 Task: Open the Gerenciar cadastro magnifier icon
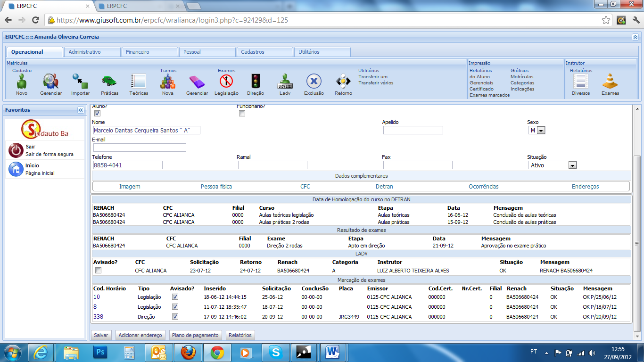[51, 82]
